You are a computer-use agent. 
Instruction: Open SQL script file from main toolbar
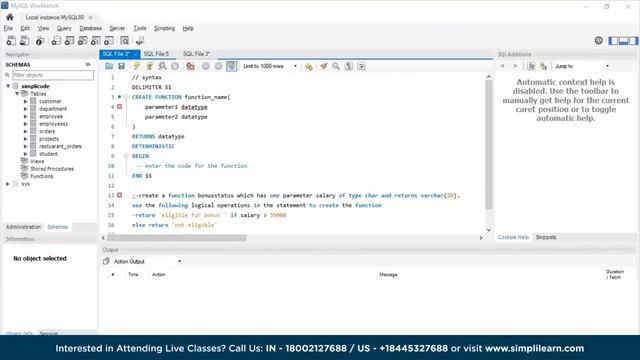pos(25,40)
